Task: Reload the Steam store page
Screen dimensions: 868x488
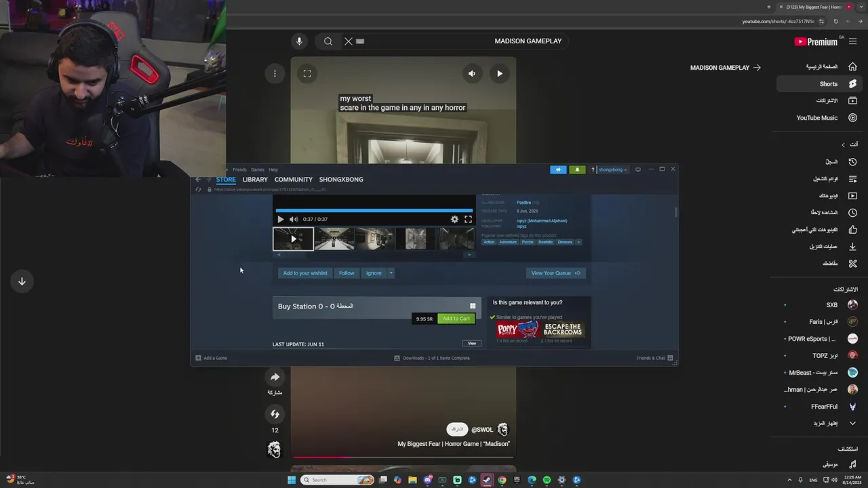Action: (x=198, y=189)
